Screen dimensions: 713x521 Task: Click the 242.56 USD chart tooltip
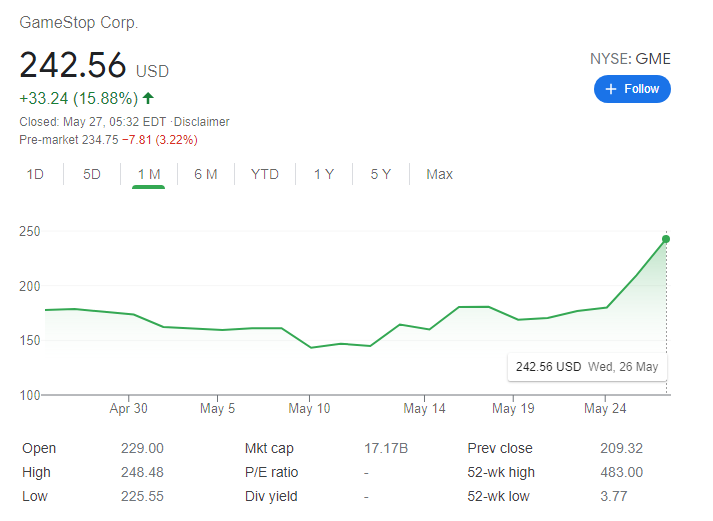[587, 366]
